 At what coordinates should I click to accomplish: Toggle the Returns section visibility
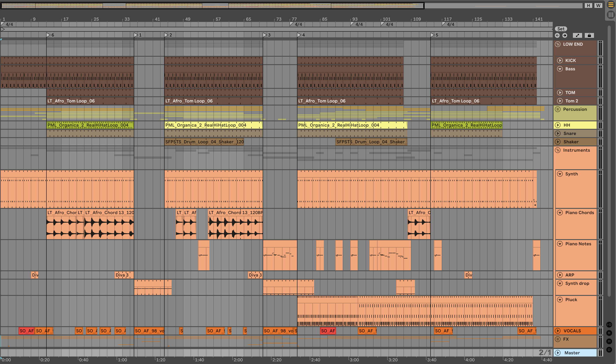click(x=609, y=333)
